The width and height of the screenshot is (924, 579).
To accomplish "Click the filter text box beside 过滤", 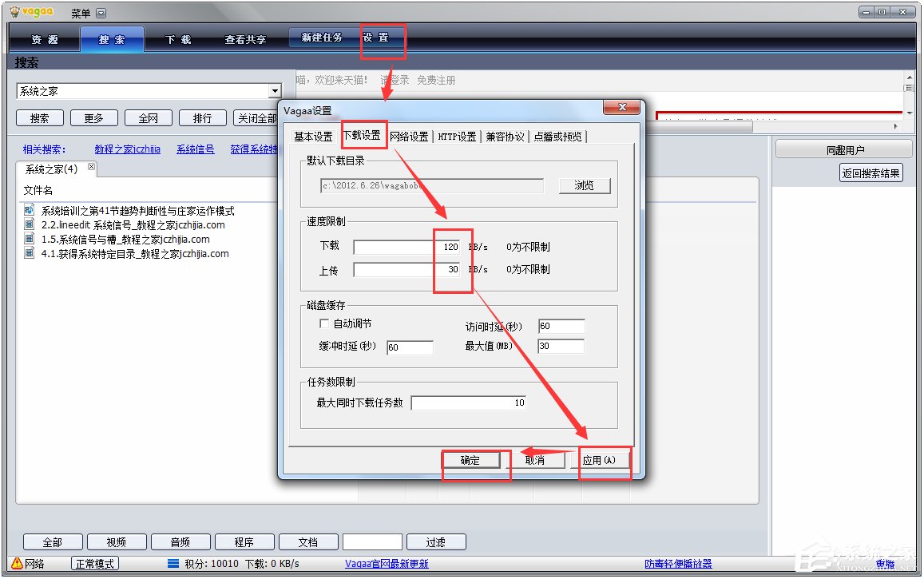I will coord(372,542).
